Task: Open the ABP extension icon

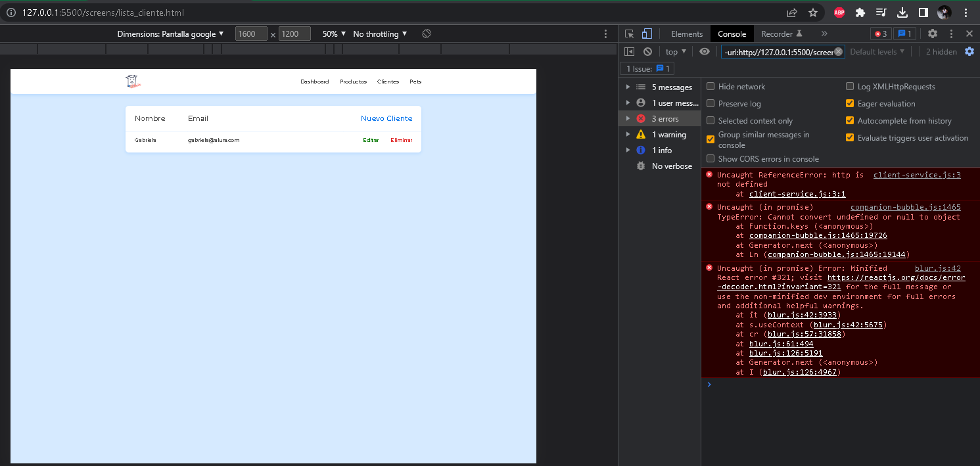Action: click(x=839, y=12)
